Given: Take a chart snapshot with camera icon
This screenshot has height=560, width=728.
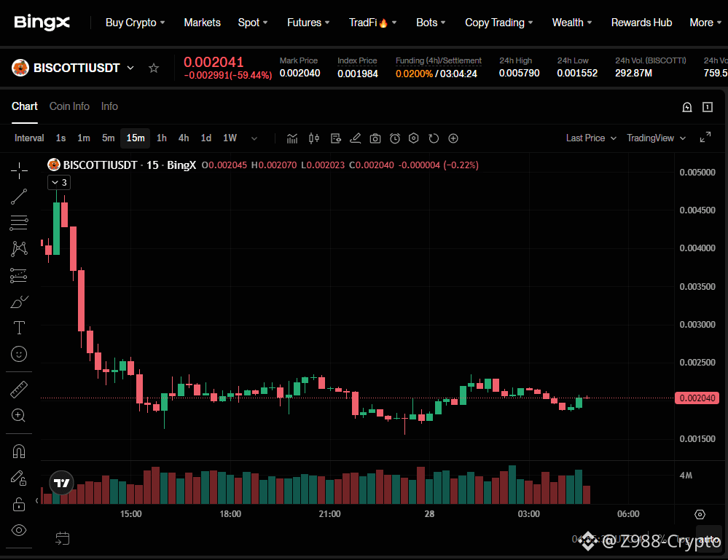Looking at the screenshot, I should (375, 138).
